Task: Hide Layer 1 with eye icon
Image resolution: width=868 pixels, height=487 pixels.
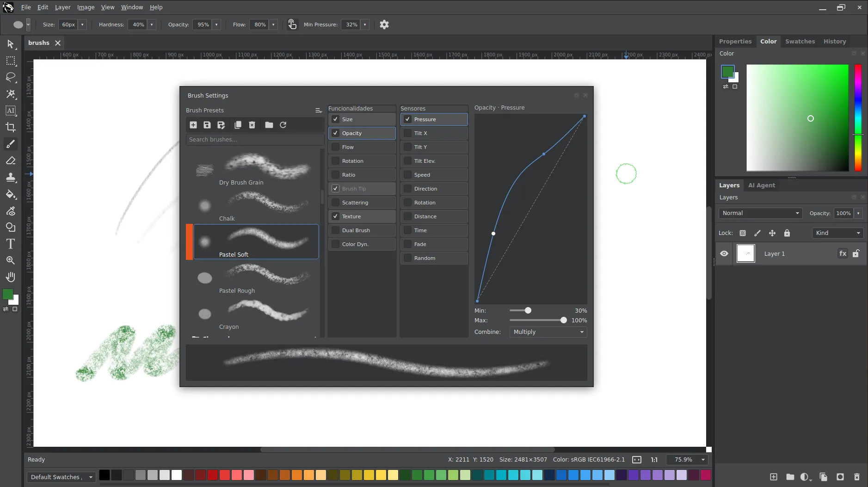Action: click(x=724, y=253)
